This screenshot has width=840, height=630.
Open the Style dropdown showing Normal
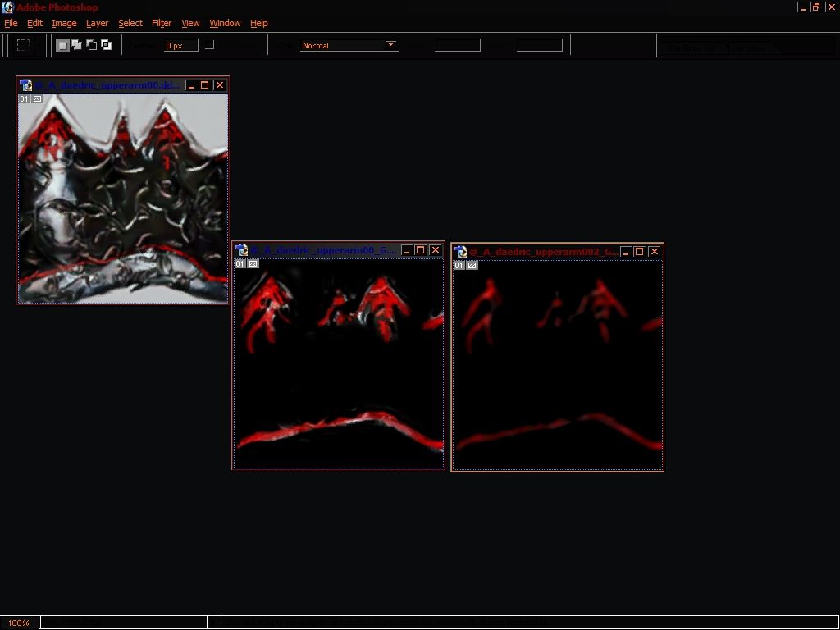349,46
